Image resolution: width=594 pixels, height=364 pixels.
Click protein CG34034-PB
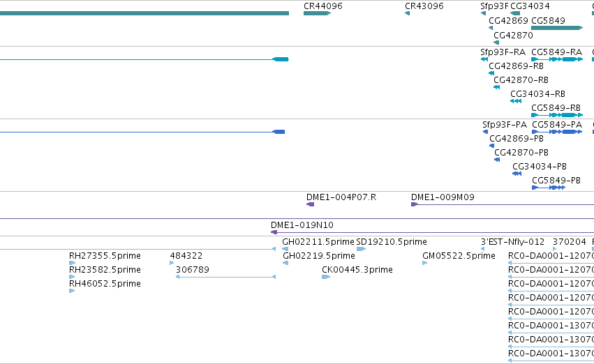pos(540,167)
